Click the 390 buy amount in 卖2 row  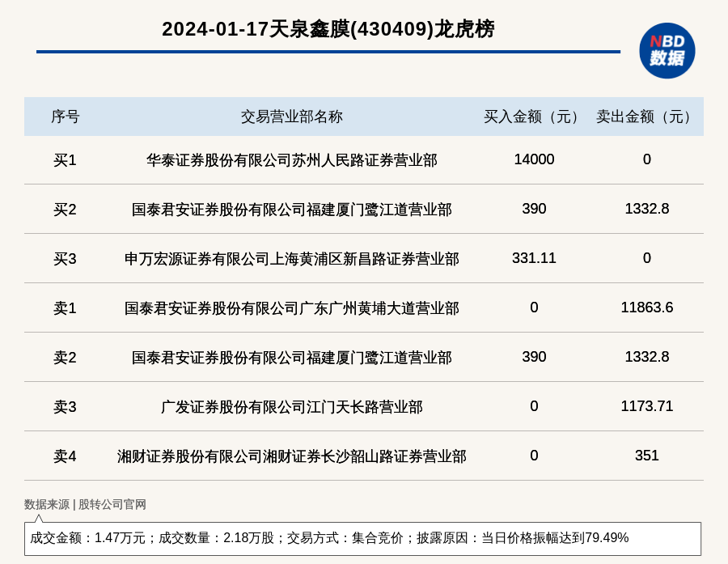pos(534,356)
